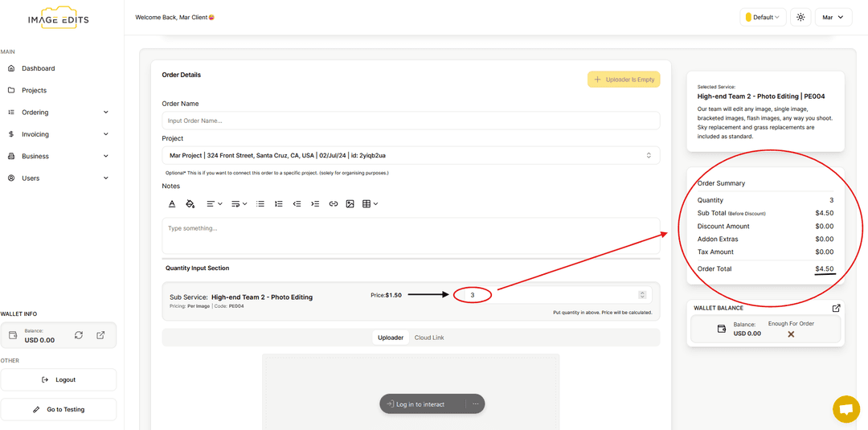Open the text color picker in Notes
Viewport: 868px width, 430px height.
[x=172, y=204]
